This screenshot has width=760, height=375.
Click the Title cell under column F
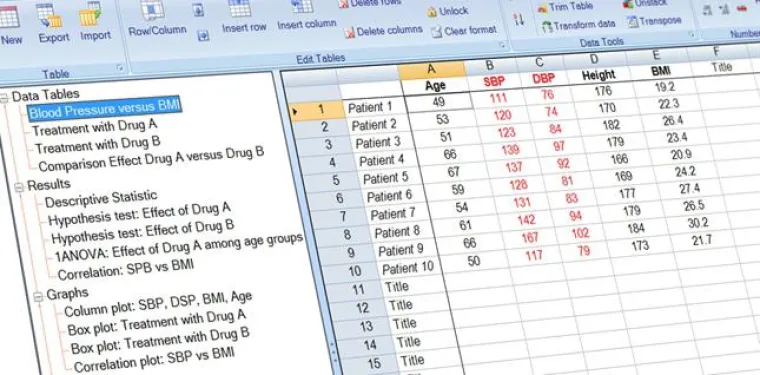722,66
